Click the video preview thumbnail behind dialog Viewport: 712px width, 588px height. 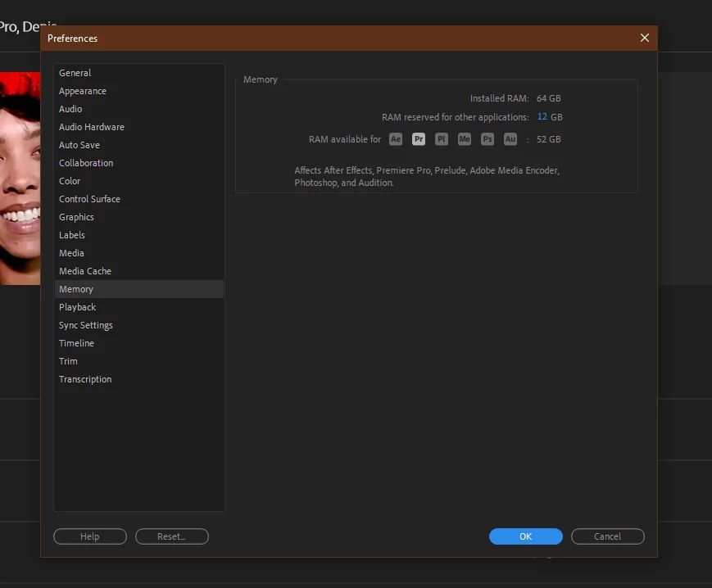point(20,179)
